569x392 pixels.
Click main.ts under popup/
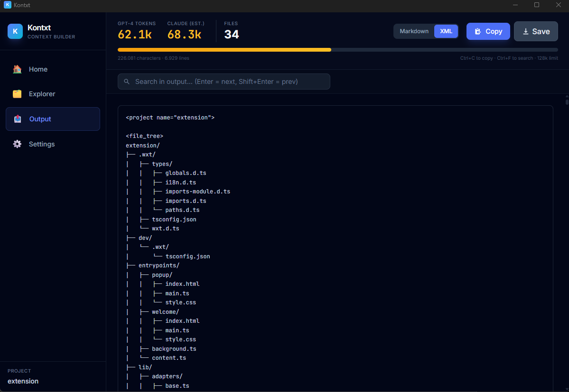point(177,293)
